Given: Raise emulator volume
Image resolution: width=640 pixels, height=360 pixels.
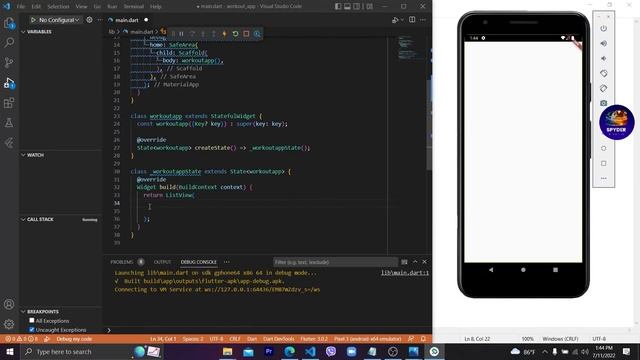Looking at the screenshot, I should coord(604,43).
